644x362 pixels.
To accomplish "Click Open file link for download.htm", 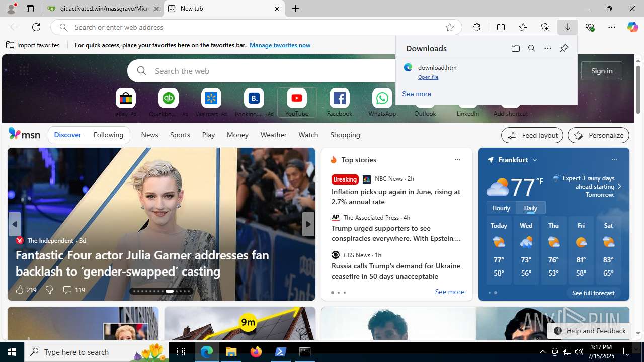I will [x=428, y=77].
